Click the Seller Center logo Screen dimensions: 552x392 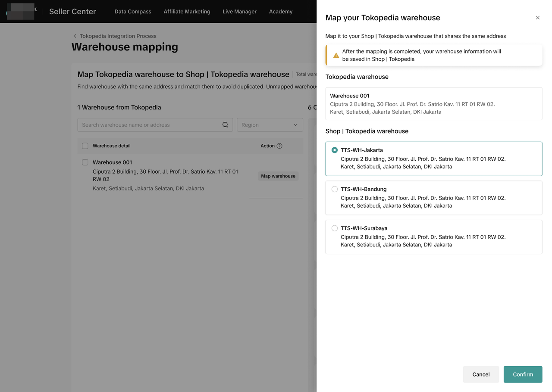(21, 12)
